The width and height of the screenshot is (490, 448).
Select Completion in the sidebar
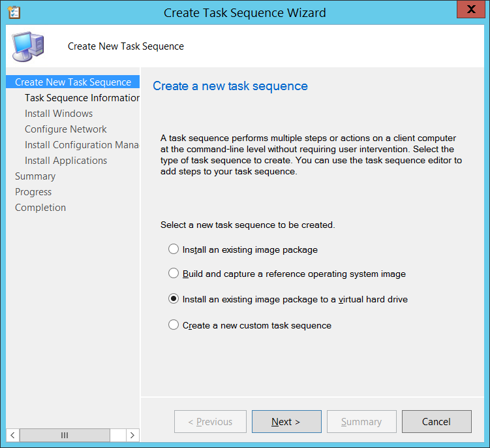click(40, 208)
